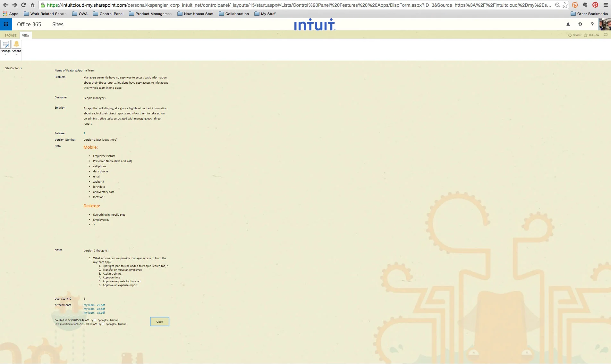This screenshot has height=364, width=611.
Task: Click the focus mode icon at top right
Action: 606,35
